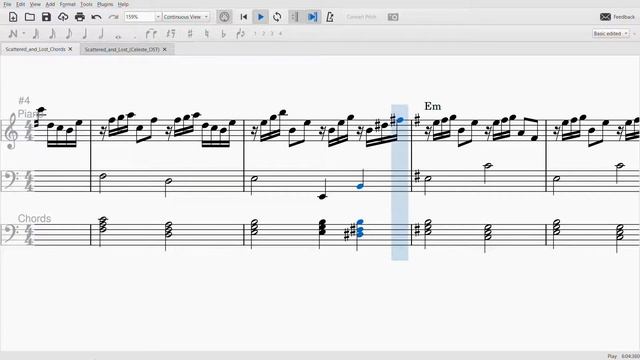Toggle rest input icon
The width and height of the screenshot is (640, 360).
click(171, 34)
